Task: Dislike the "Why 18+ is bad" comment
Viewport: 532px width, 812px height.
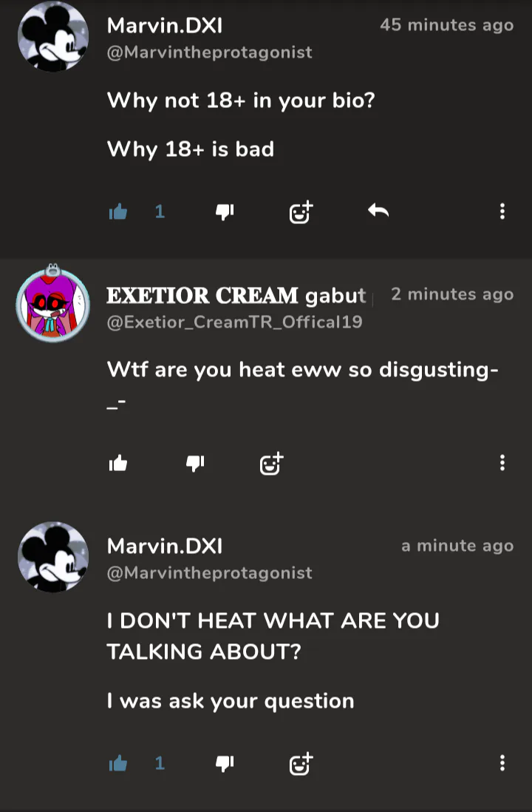Action: coord(225,212)
